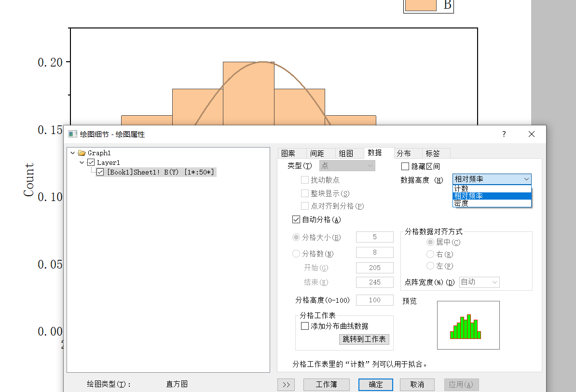Enable the 隐藏区间 checkbox
Viewport: 576px width, 392px height.
tap(405, 166)
